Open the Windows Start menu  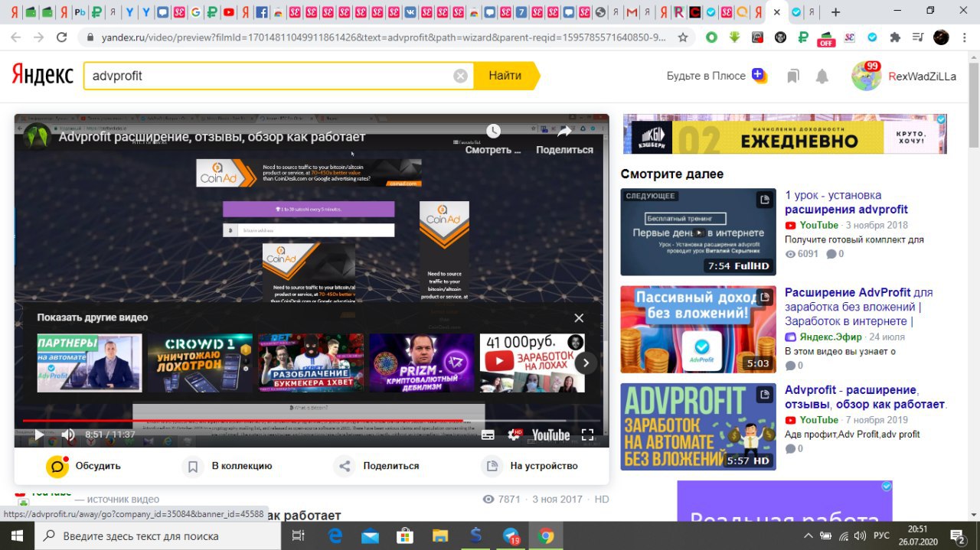(17, 536)
